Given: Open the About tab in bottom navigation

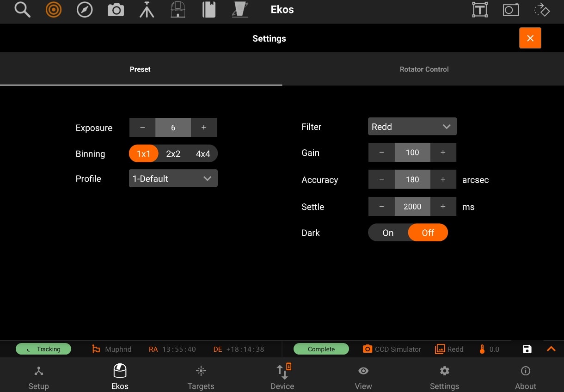Looking at the screenshot, I should 526,378.
